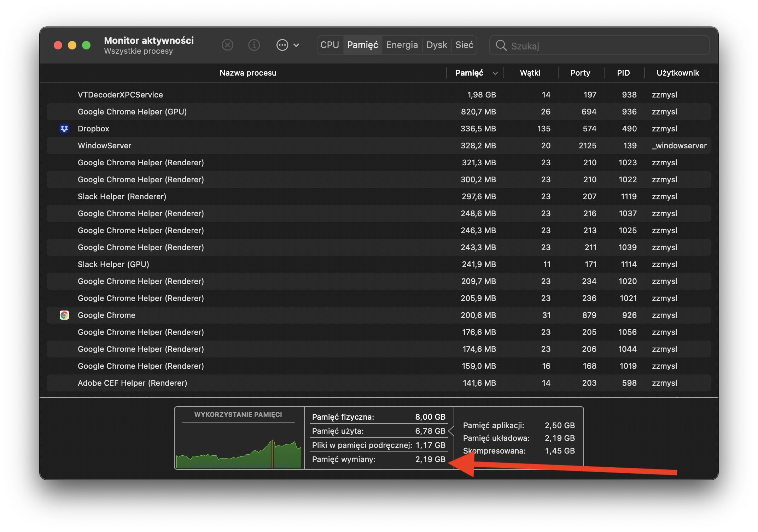Click the Skompresowana 1,45 GB entry

(x=519, y=451)
